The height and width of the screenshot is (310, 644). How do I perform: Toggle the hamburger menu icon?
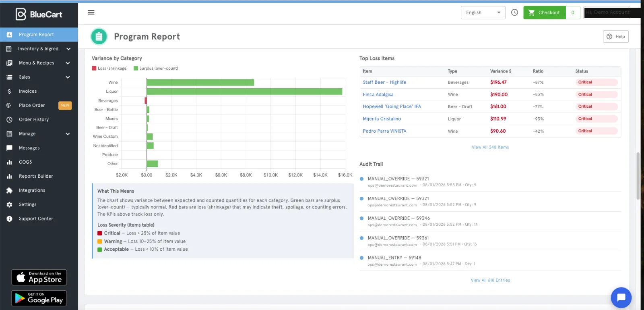click(91, 12)
